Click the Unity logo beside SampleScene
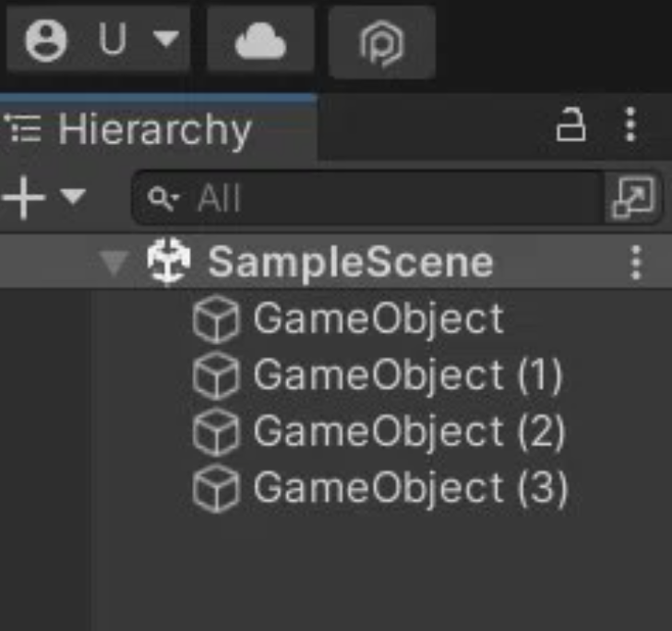Image resolution: width=672 pixels, height=631 pixels. click(168, 263)
